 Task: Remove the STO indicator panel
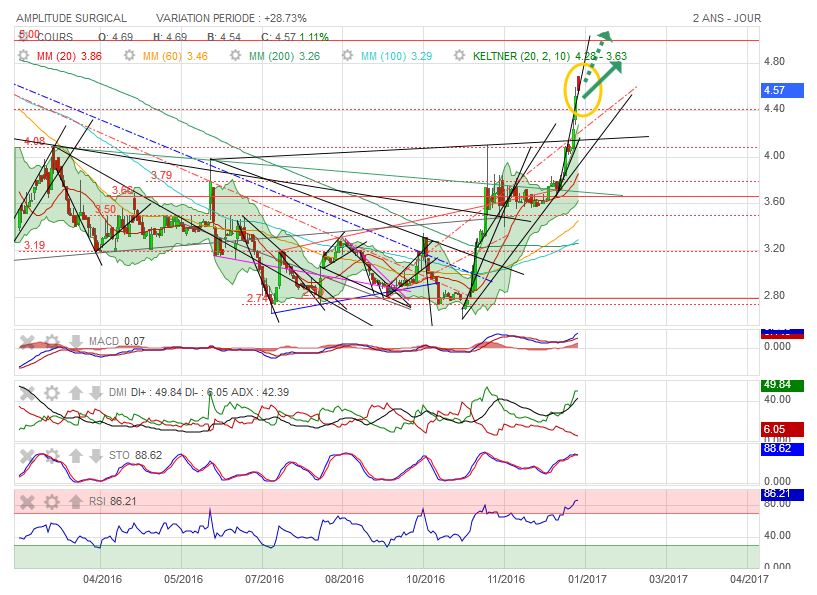27,456
